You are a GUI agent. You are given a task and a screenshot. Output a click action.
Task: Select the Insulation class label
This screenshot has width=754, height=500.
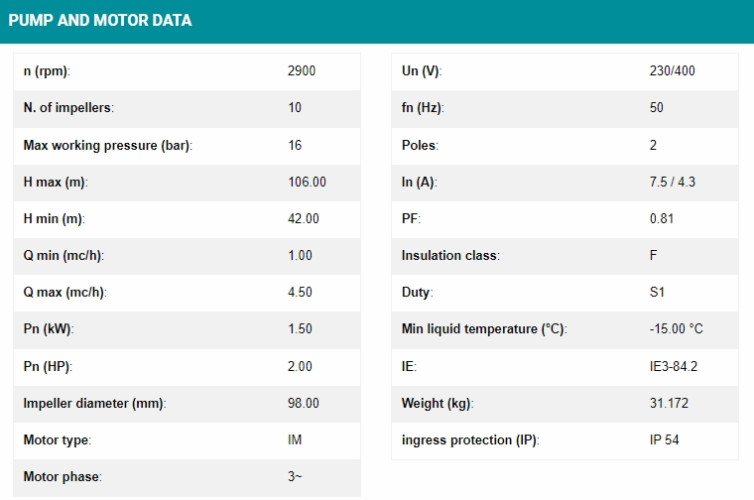[x=450, y=256]
